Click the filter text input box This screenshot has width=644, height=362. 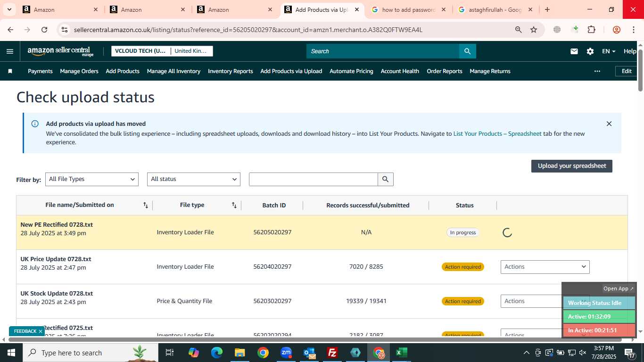click(x=314, y=179)
